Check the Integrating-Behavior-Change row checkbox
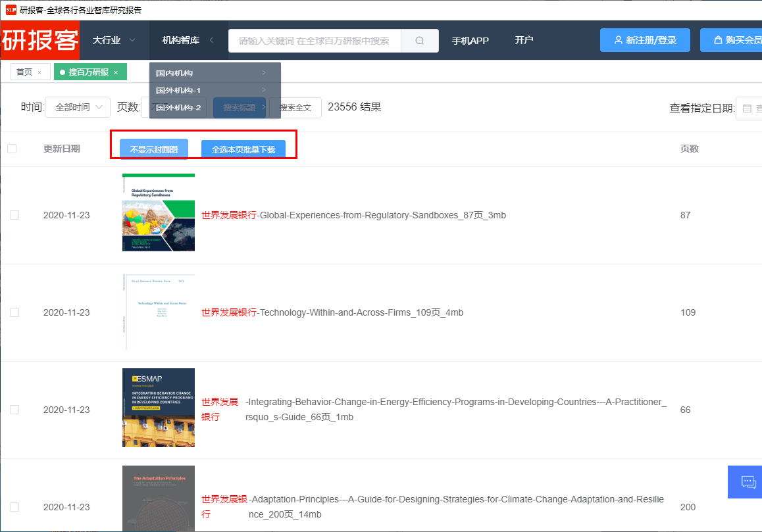This screenshot has width=762, height=532. (14, 410)
